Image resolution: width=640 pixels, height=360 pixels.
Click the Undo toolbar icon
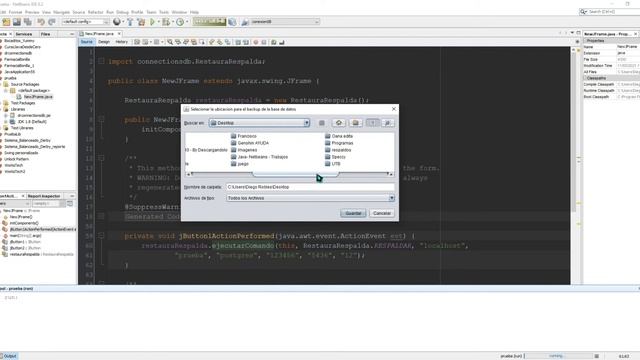coord(41,22)
